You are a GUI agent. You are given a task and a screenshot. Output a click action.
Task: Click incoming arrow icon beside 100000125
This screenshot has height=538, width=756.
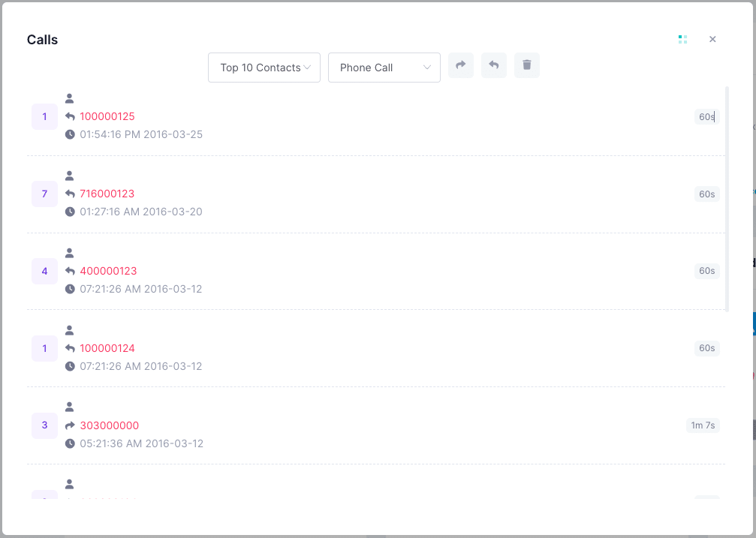pyautogui.click(x=70, y=116)
